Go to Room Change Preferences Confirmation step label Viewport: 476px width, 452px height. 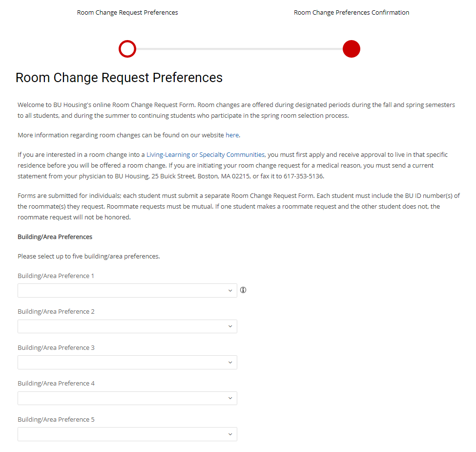coord(352,13)
